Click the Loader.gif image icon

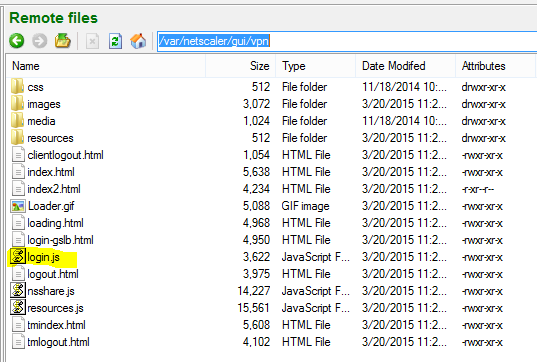click(x=18, y=206)
